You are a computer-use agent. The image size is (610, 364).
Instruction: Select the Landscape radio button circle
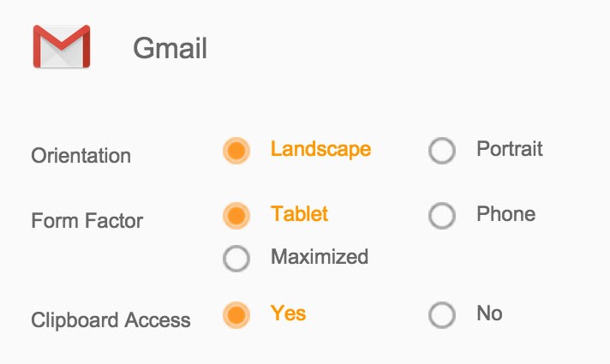(236, 151)
